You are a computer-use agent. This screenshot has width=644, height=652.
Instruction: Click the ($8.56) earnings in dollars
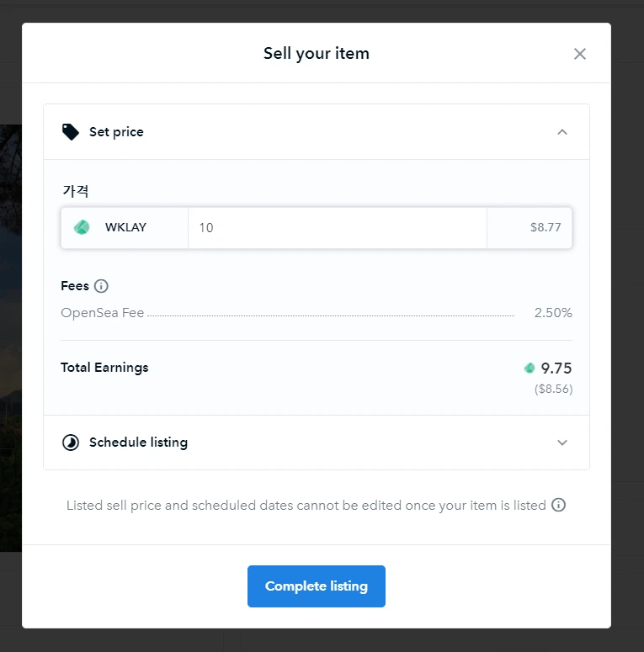click(553, 390)
